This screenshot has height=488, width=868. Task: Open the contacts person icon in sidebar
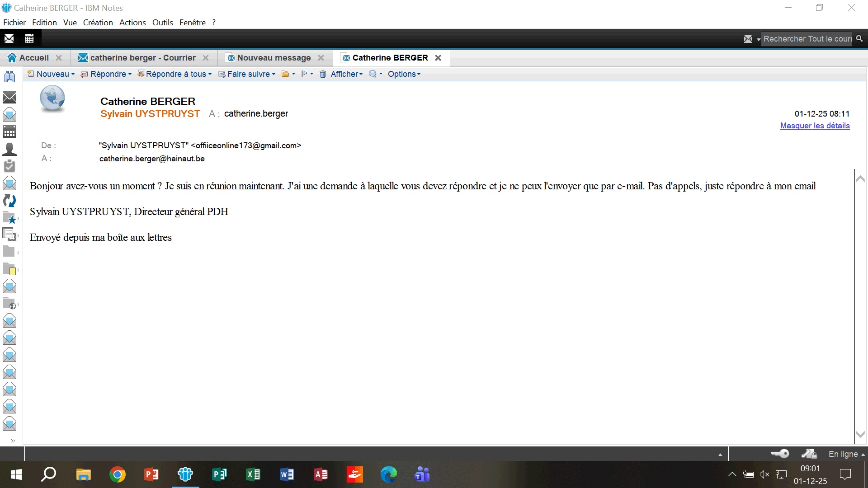coord(9,149)
